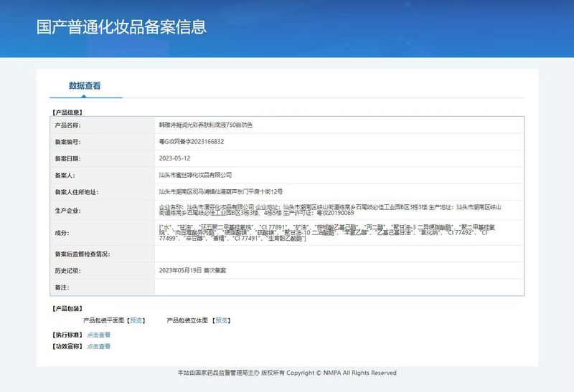Viewport: 574px width, 392px height.
Task: Click the page title 国产普通化妆品备案信息
Action: [x=121, y=27]
